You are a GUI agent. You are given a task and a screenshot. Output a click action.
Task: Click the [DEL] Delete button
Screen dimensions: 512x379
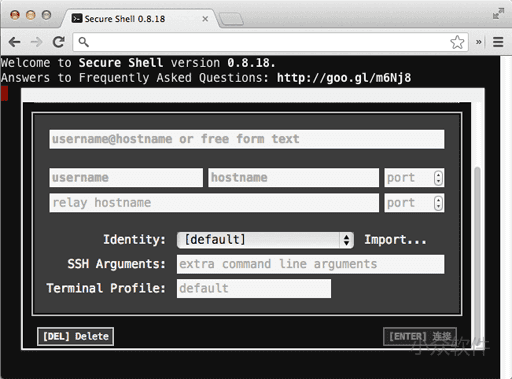[x=75, y=336]
